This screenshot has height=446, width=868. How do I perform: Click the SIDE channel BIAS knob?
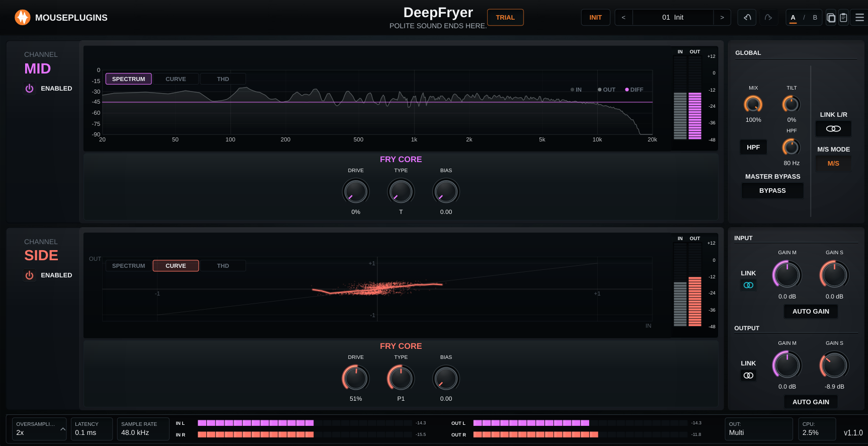[x=446, y=379]
